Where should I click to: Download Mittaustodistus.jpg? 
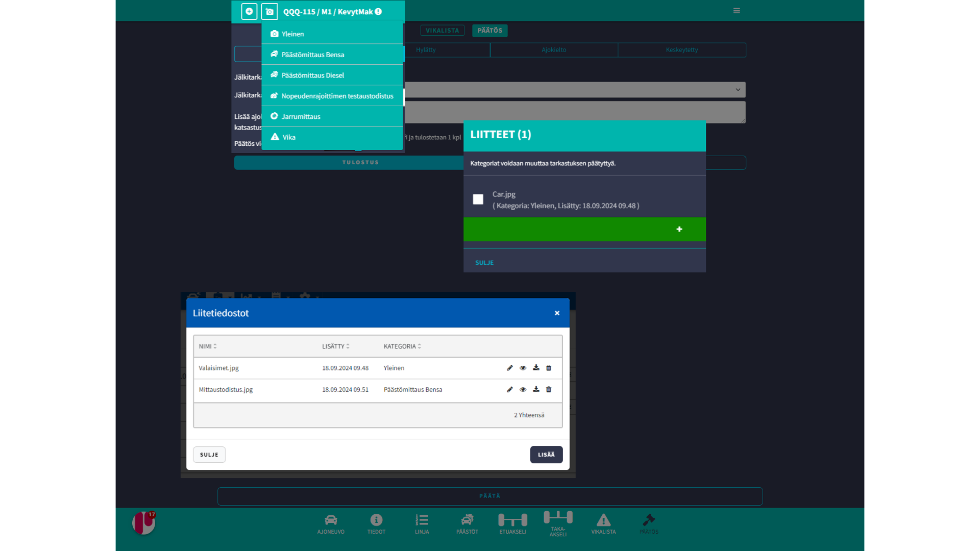pos(536,389)
